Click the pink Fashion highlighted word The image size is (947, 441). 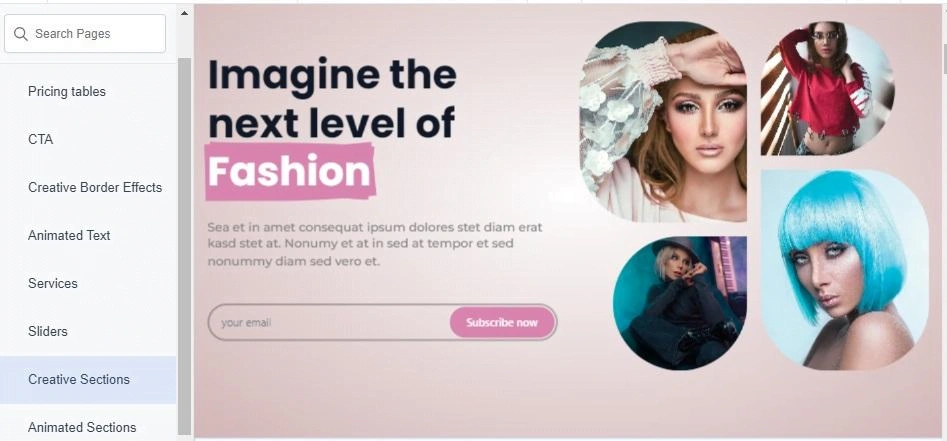[x=290, y=172]
